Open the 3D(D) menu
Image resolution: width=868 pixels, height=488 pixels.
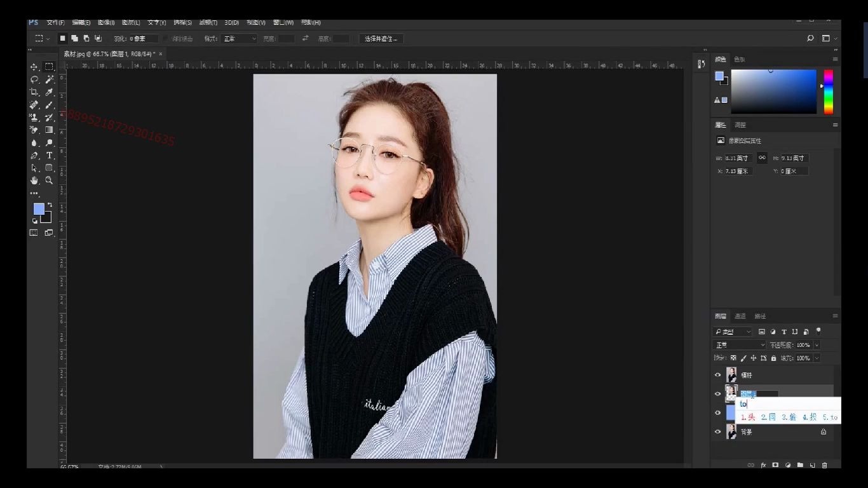point(231,22)
